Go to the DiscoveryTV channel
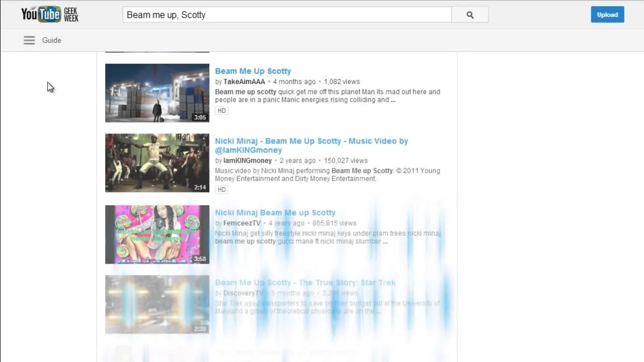The width and height of the screenshot is (644, 362). tap(244, 293)
